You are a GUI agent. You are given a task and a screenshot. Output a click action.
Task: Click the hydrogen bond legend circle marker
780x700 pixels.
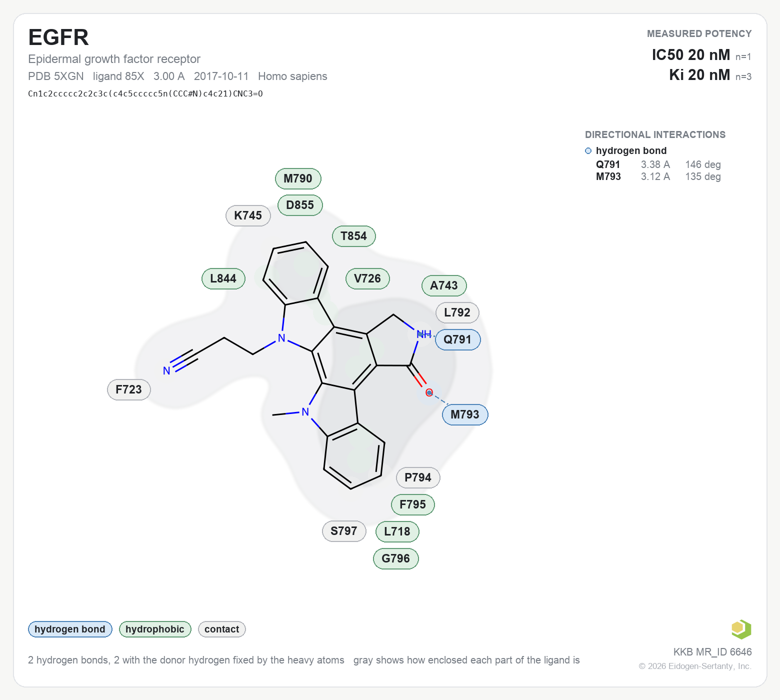point(588,151)
